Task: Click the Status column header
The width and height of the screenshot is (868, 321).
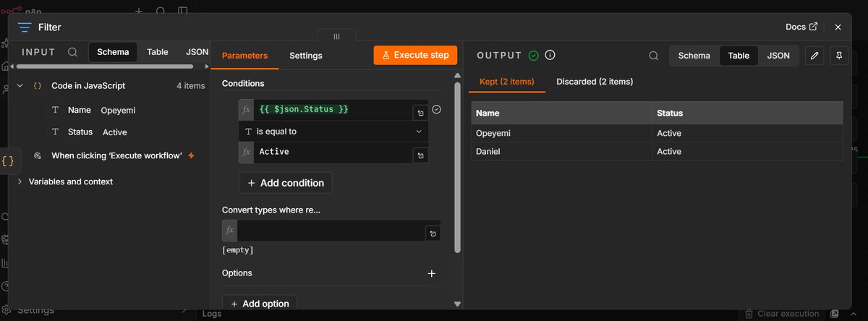Action: 747,113
